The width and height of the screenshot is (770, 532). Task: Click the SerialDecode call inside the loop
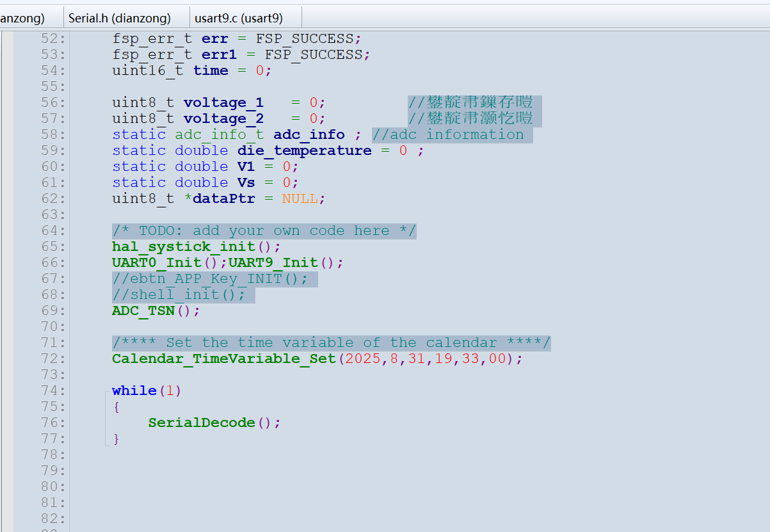201,423
